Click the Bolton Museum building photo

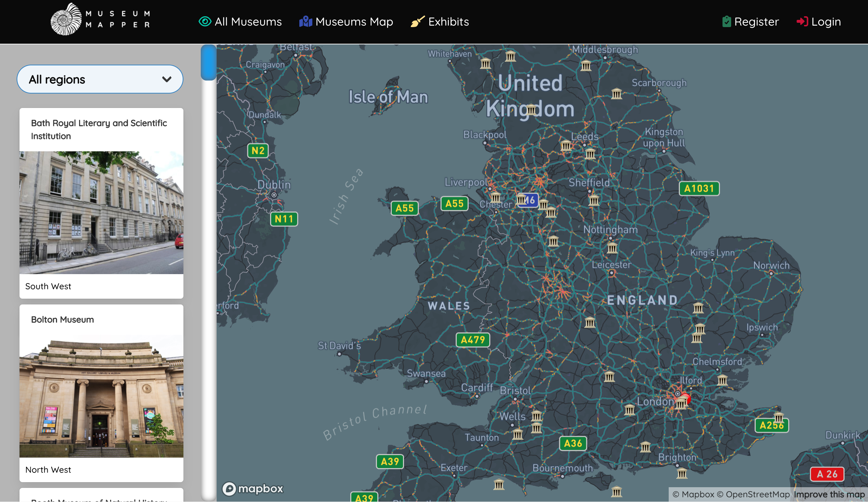101,396
